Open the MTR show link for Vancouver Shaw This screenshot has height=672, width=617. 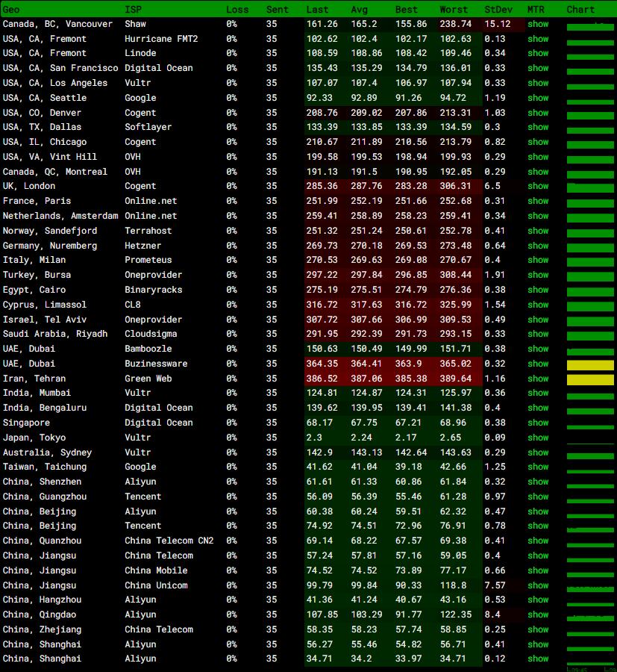pos(538,24)
